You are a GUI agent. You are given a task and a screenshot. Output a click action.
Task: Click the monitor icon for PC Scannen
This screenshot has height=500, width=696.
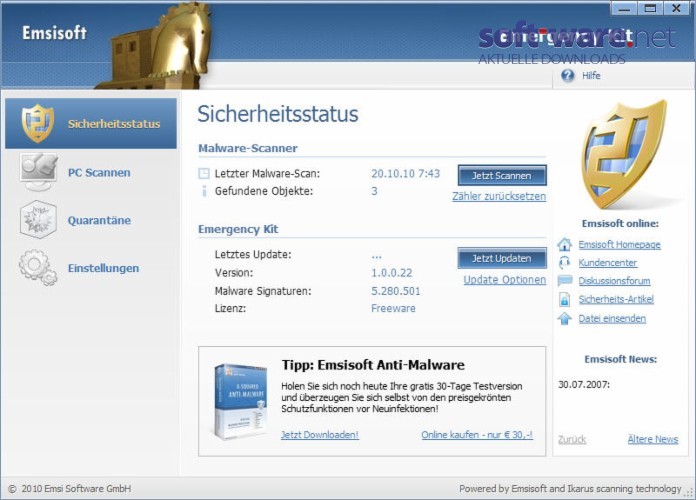(39, 172)
